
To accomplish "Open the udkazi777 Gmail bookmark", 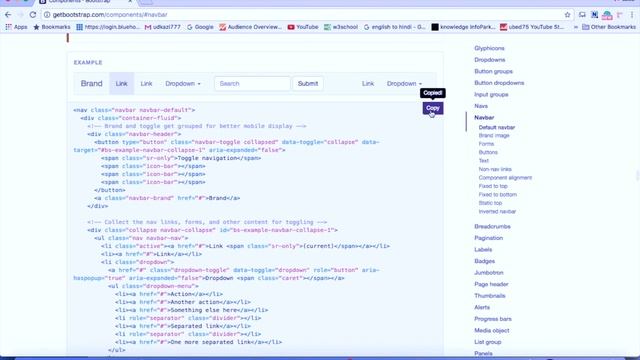I will tap(162, 27).
